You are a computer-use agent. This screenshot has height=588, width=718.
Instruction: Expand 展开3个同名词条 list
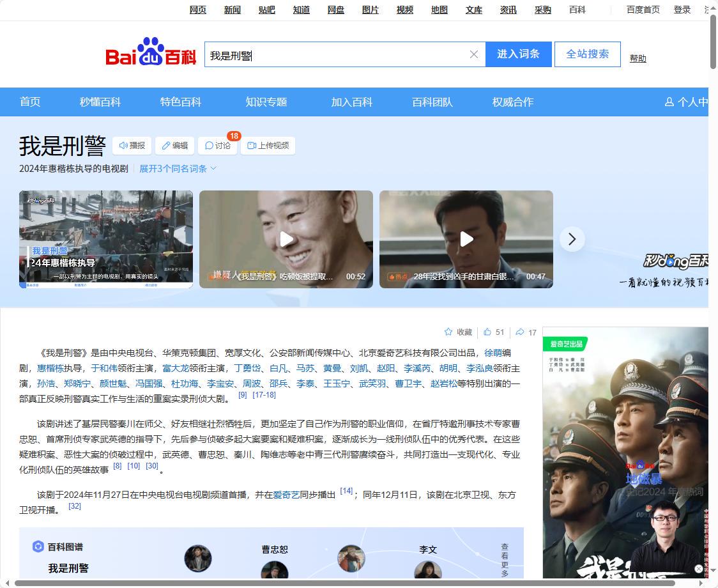178,169
